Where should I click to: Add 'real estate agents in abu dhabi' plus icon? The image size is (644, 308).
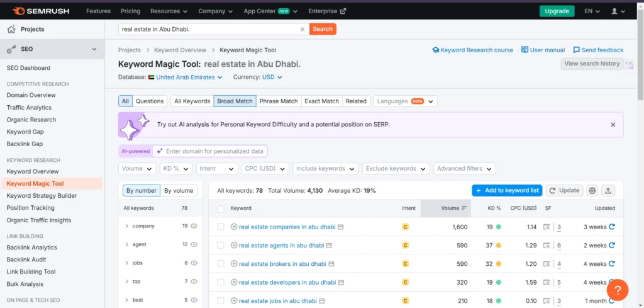coord(234,246)
